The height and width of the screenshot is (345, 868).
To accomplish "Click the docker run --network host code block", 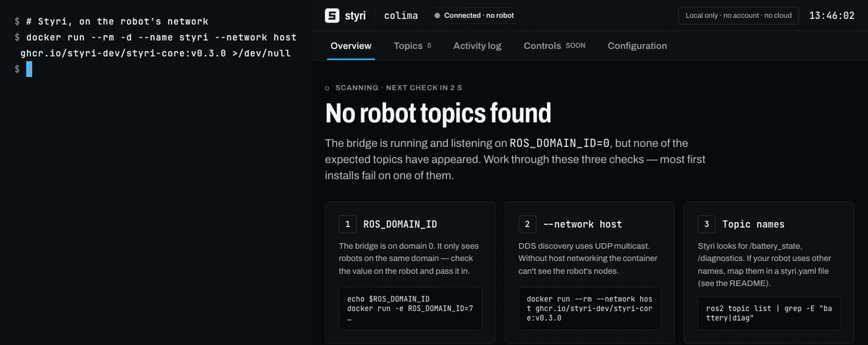I will (590, 308).
